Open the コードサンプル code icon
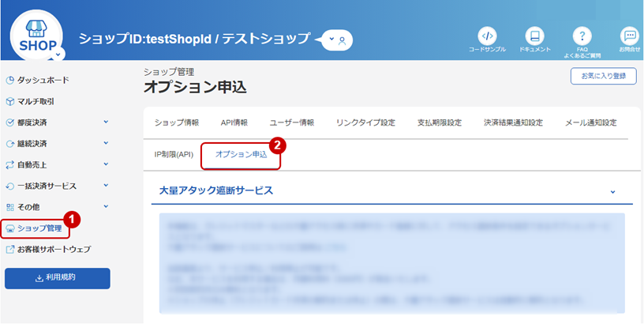 point(487,36)
